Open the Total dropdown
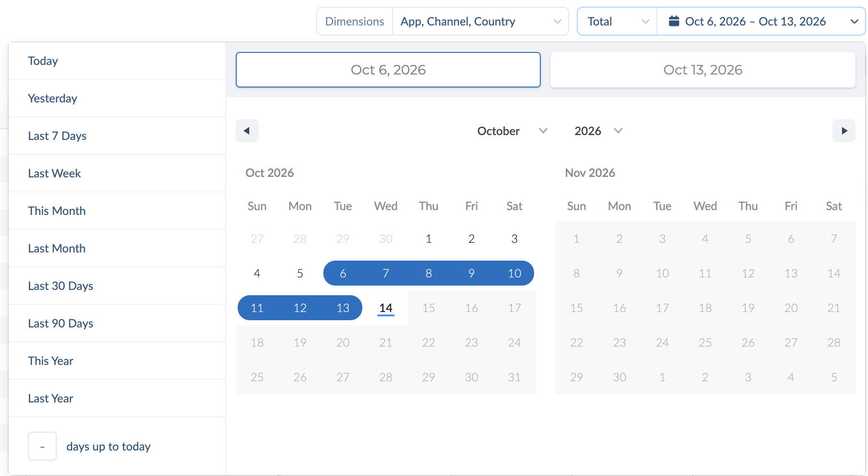The height and width of the screenshot is (476, 868). point(617,21)
